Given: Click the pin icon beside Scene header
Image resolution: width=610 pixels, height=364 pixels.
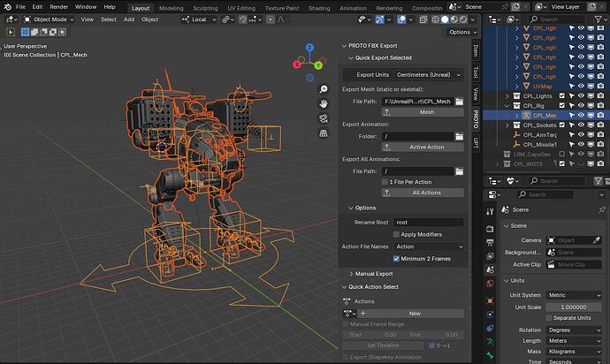Looking at the screenshot, I should pyautogui.click(x=602, y=209).
